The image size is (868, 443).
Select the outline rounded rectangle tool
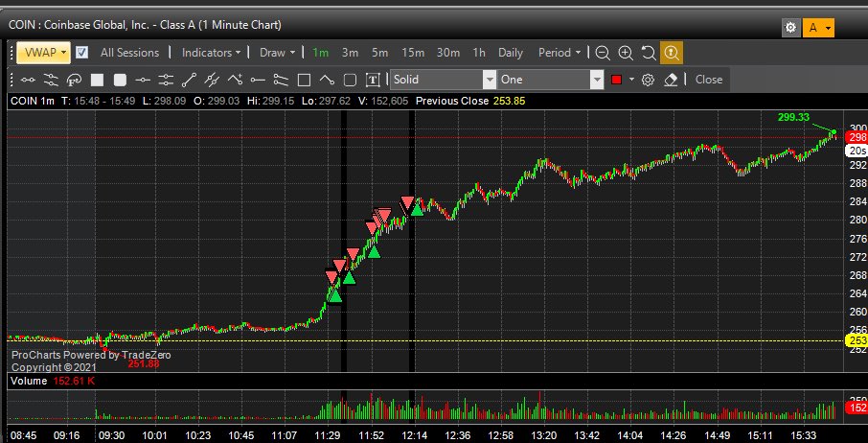point(350,80)
